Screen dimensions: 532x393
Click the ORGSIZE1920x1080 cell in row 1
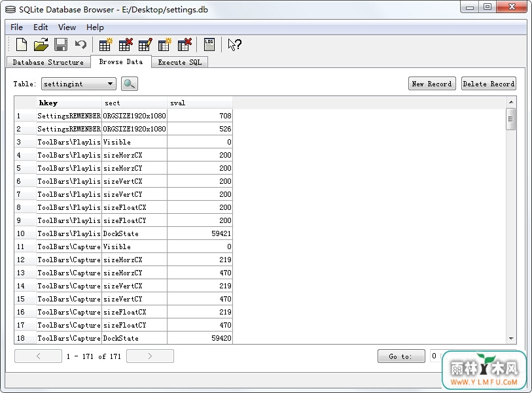pyautogui.click(x=134, y=116)
